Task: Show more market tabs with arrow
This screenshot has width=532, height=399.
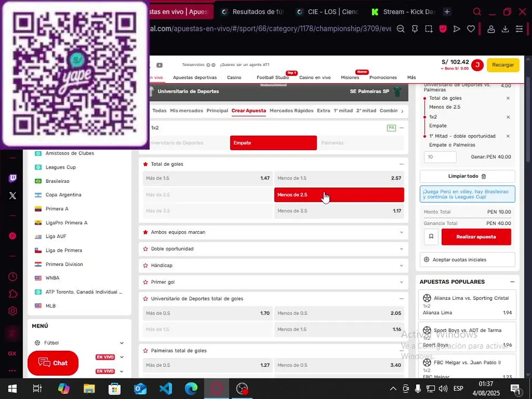Action: click(x=402, y=111)
